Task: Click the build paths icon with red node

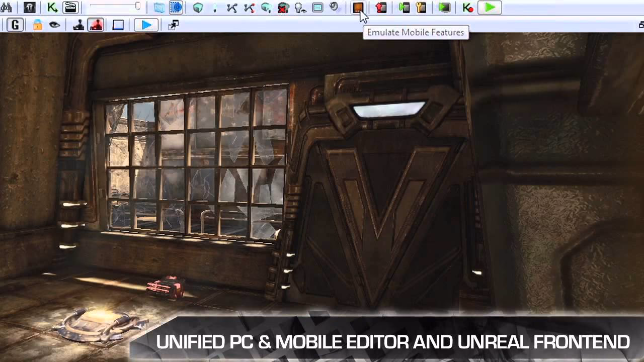Action: (249, 8)
